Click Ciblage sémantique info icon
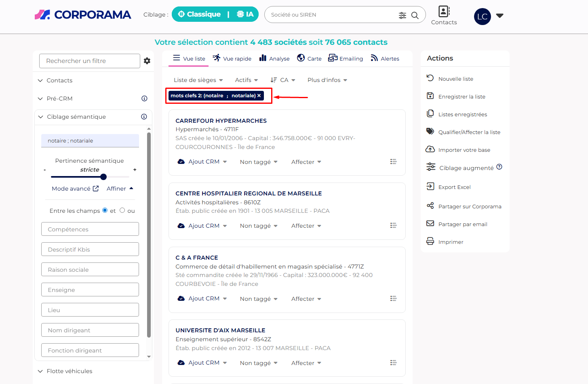588x384 pixels. (144, 117)
